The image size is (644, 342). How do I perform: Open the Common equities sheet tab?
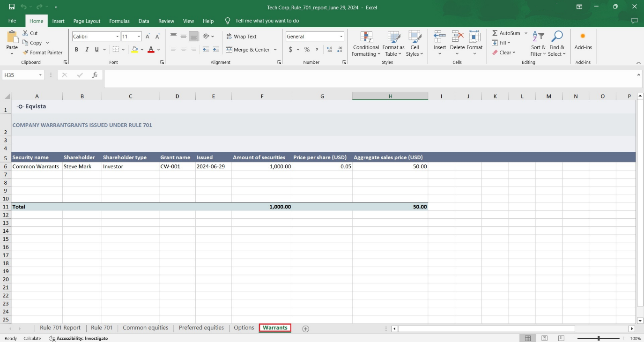coord(145,328)
